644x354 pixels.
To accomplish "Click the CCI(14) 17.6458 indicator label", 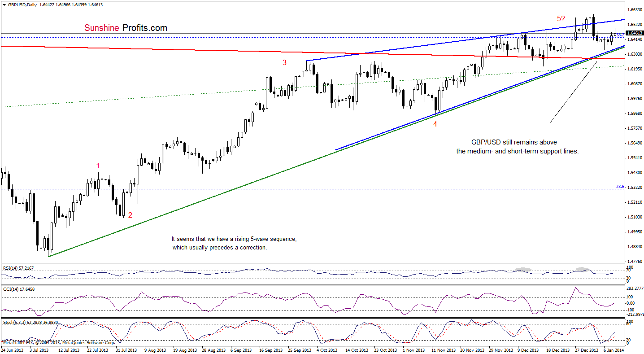I will [x=18, y=289].
